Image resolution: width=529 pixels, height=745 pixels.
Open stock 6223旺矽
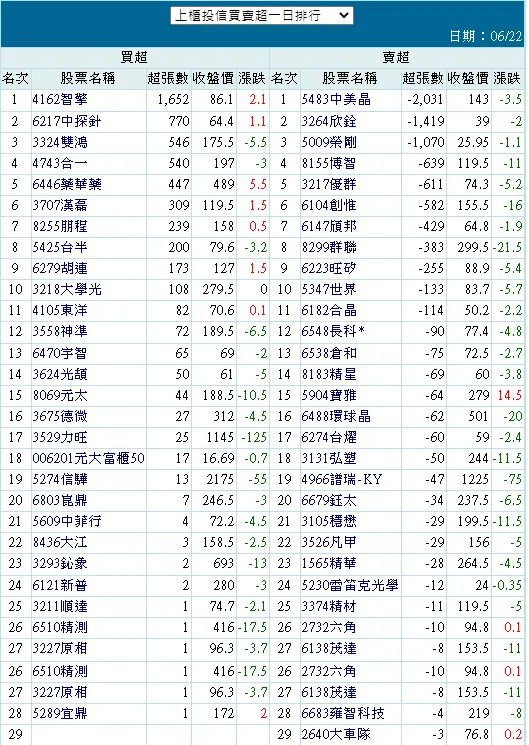pos(329,268)
